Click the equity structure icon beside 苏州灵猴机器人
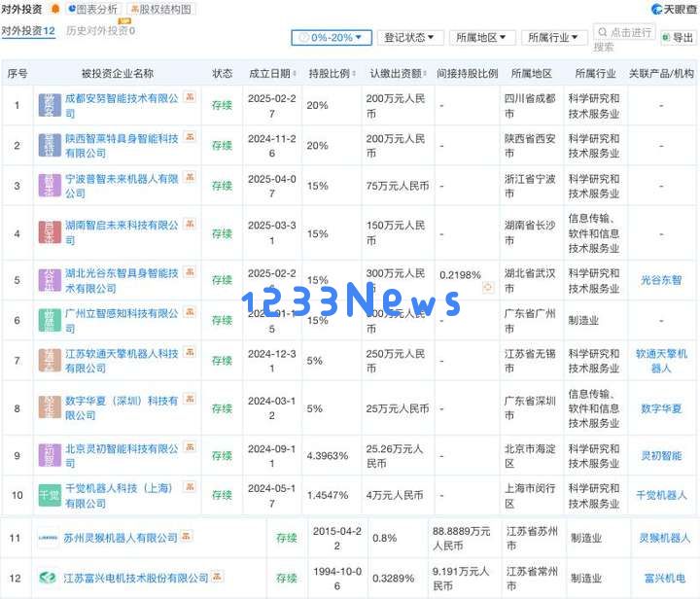Viewport: 700px width, 599px height. 186,536
